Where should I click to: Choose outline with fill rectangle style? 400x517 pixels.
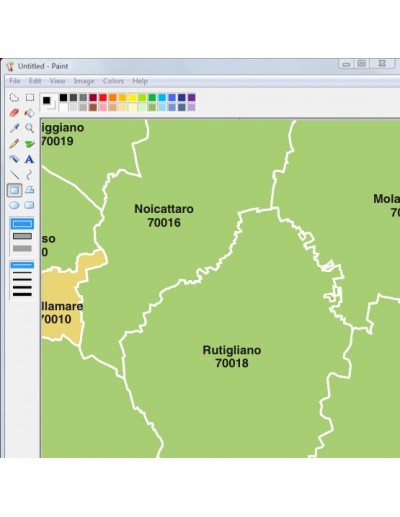tap(22, 236)
